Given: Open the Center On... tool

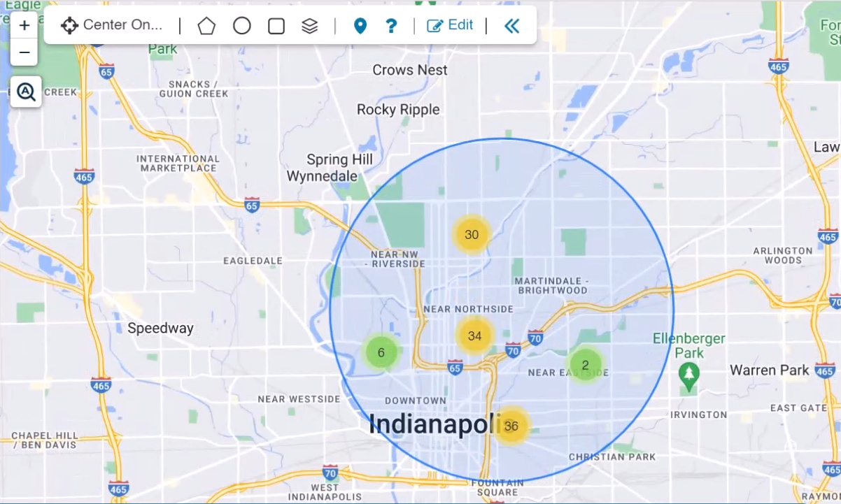Looking at the screenshot, I should pos(111,25).
